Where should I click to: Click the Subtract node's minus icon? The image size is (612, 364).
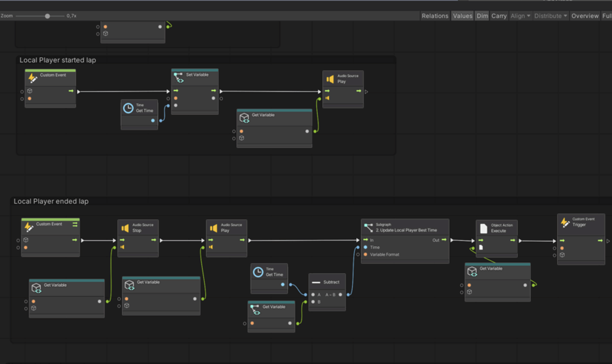pyautogui.click(x=316, y=282)
